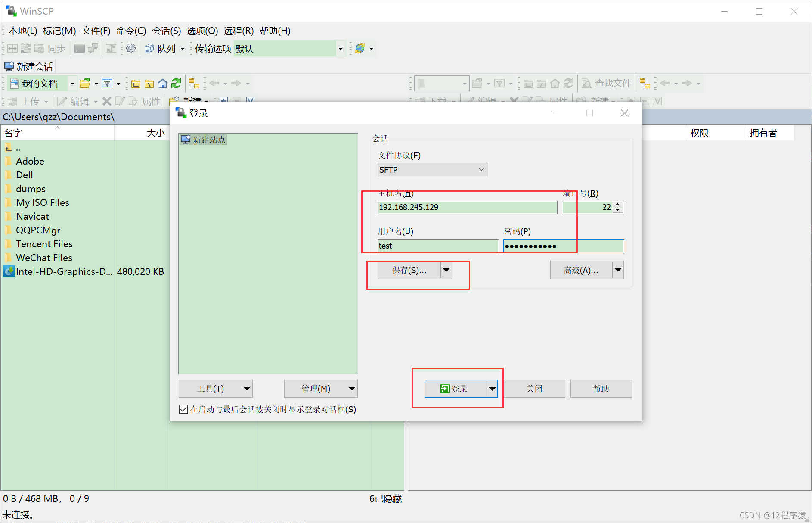Viewport: 812px width, 523px height.
Task: Click the remote back arrow icon
Action: (x=665, y=83)
